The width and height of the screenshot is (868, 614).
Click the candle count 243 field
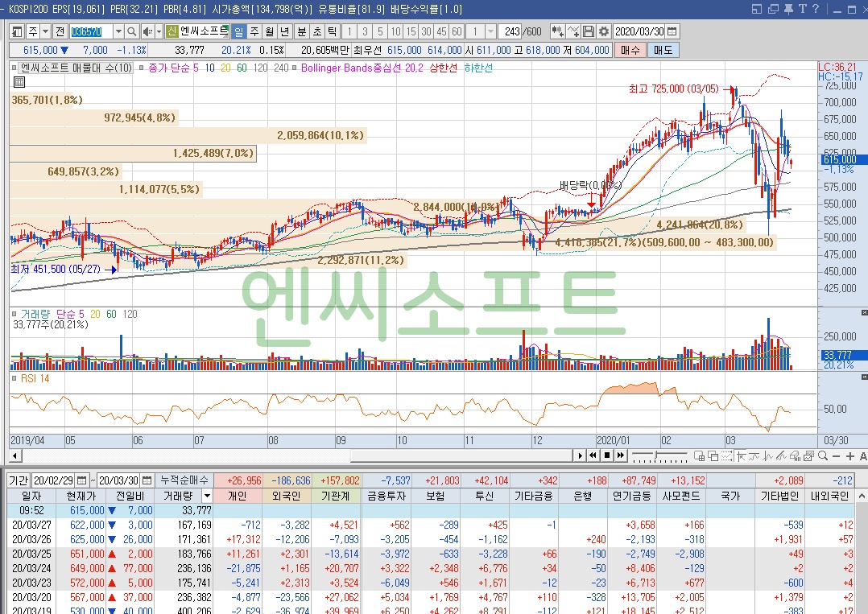(511, 31)
